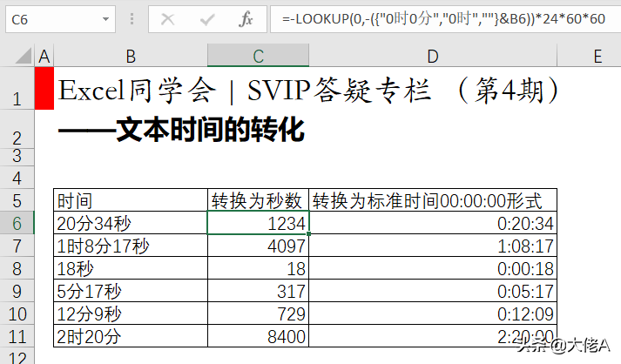Select row 2 header
Image resolution: width=621 pixels, height=364 pixels.
tap(17, 129)
